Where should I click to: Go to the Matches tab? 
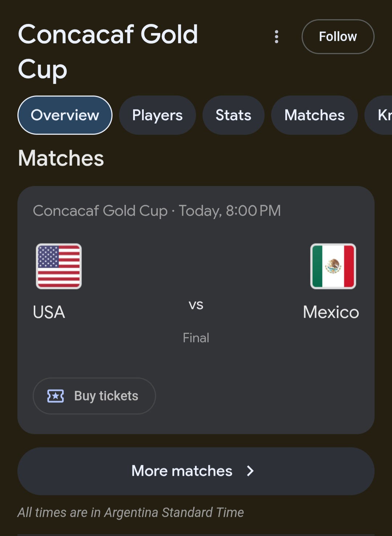314,115
